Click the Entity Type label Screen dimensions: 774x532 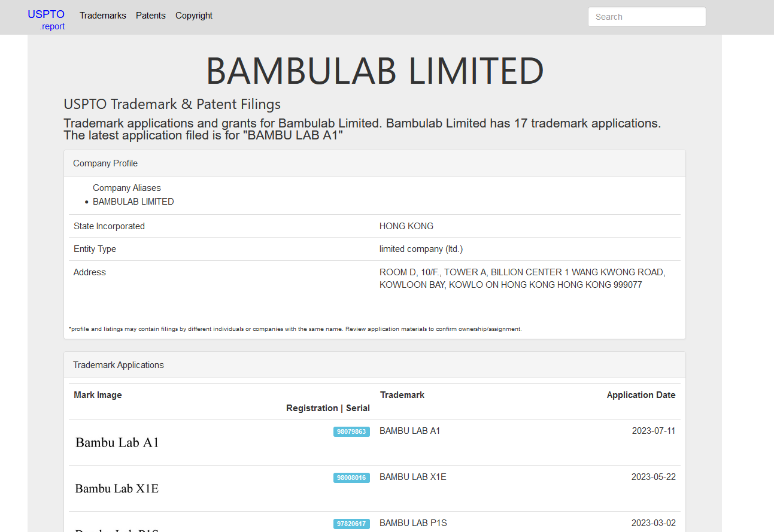(x=95, y=249)
